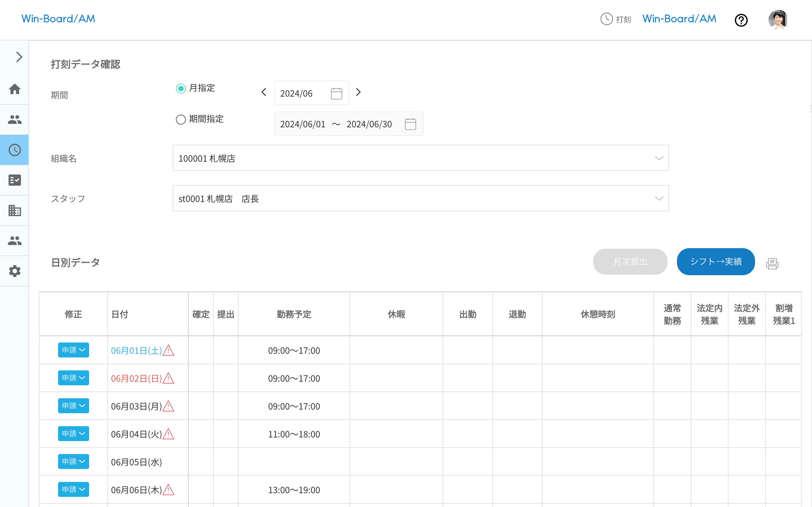Open the help question mark icon
The height and width of the screenshot is (507, 812).
pos(741,20)
